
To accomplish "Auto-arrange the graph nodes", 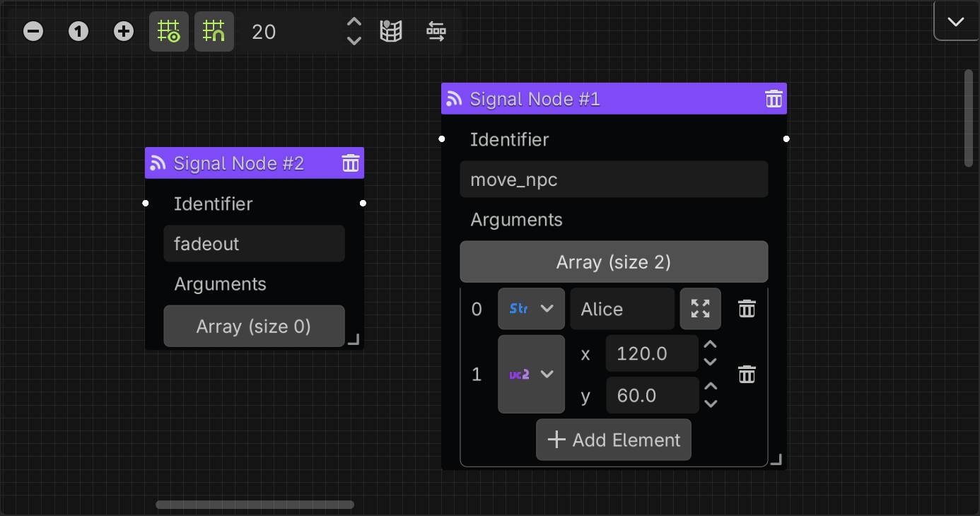I will tap(436, 31).
